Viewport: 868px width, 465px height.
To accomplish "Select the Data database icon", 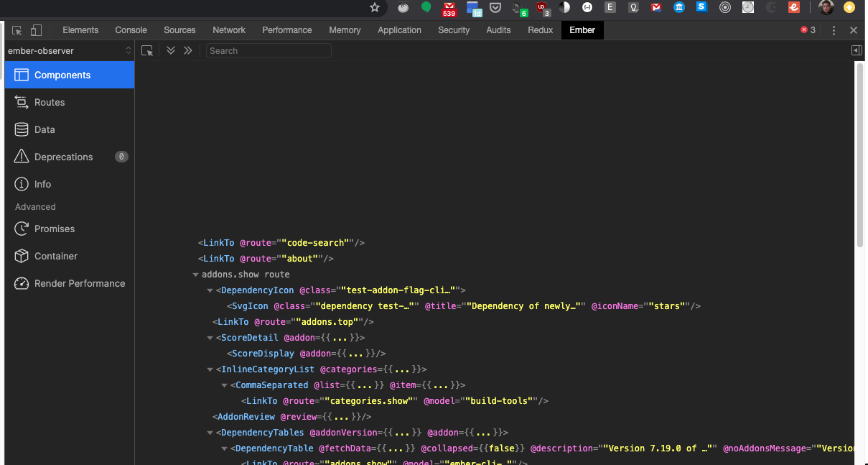I will [x=22, y=129].
